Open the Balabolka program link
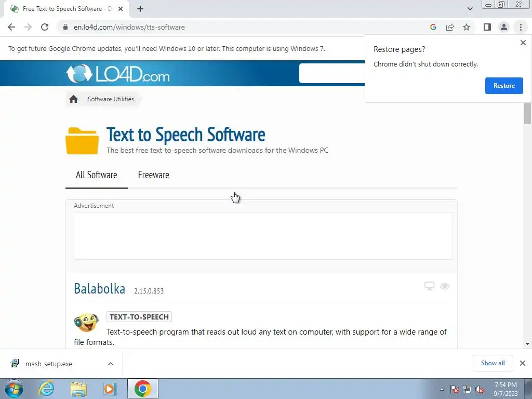532x399 pixels. tap(99, 289)
